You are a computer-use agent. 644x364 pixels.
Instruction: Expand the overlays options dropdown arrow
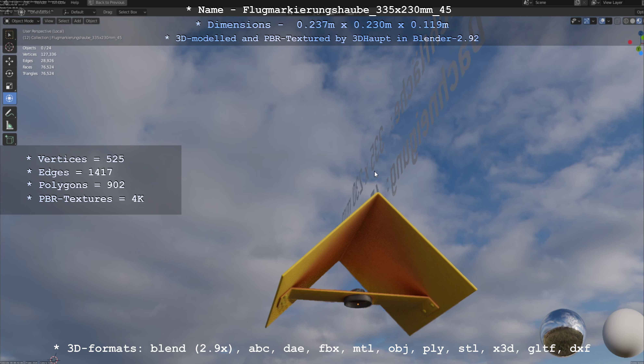[609, 21]
